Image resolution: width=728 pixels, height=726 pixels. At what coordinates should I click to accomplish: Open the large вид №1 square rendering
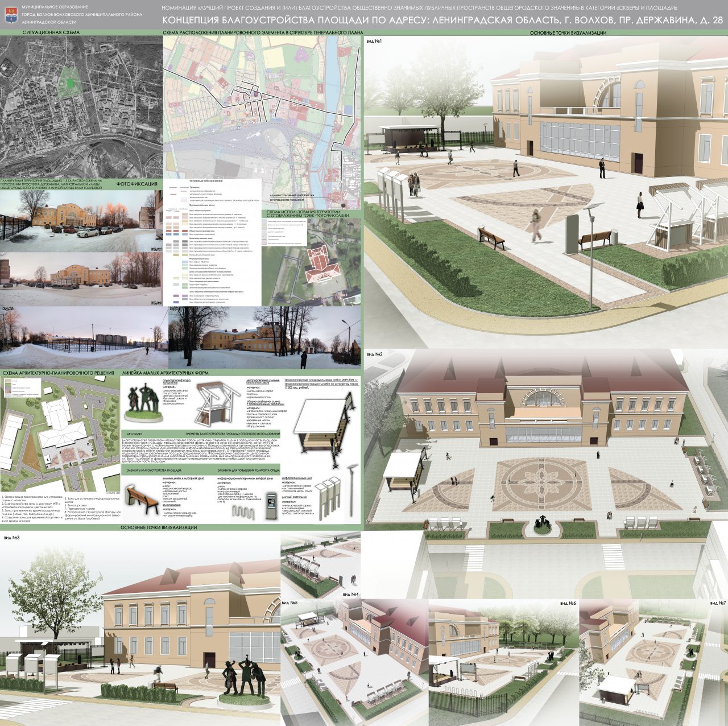546,192
